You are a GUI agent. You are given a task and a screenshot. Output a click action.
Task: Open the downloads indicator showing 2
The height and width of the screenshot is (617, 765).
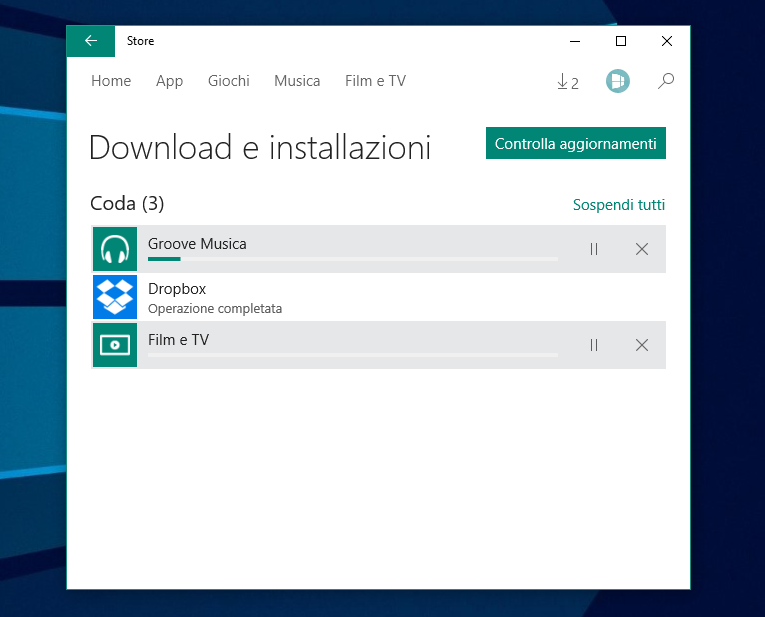[x=567, y=81]
